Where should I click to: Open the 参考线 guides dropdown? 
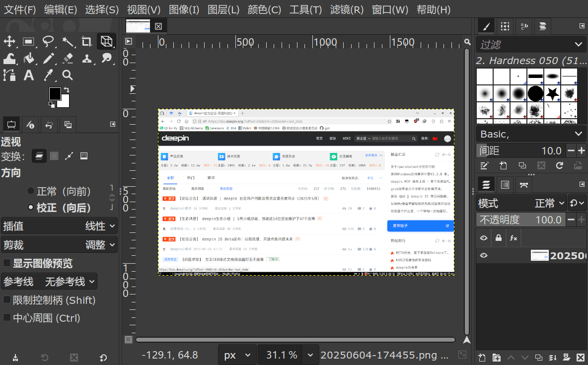(49, 281)
